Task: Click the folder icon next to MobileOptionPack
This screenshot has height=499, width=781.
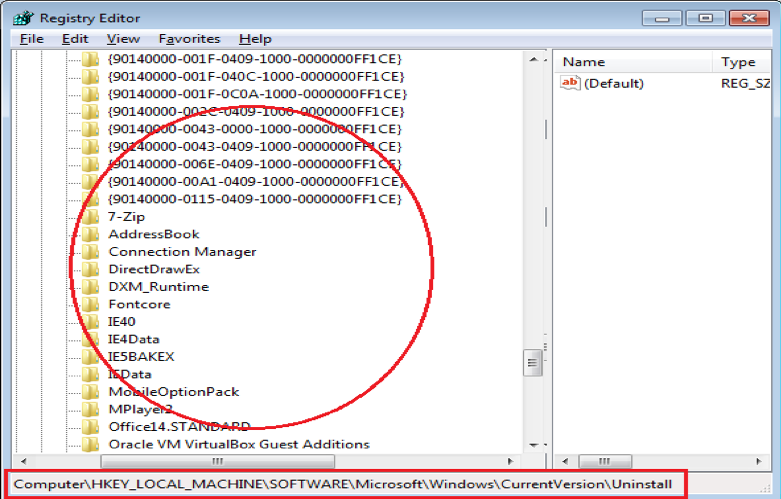Action: coord(91,392)
